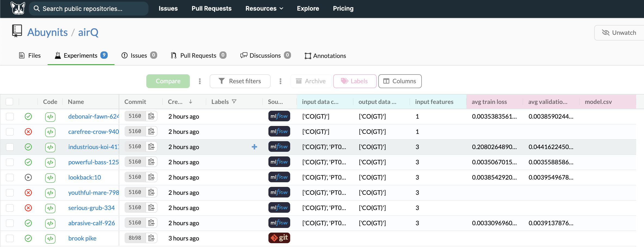Open code icon for debonair-fawn-624
644x247 pixels.
pos(50,117)
